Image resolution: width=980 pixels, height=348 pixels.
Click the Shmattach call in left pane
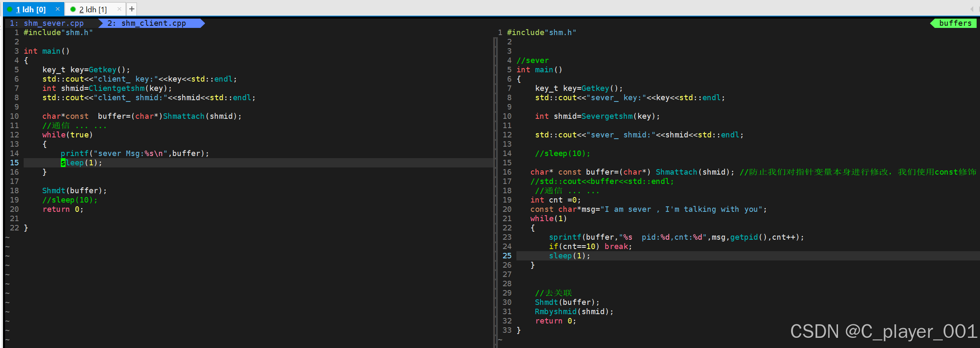184,116
